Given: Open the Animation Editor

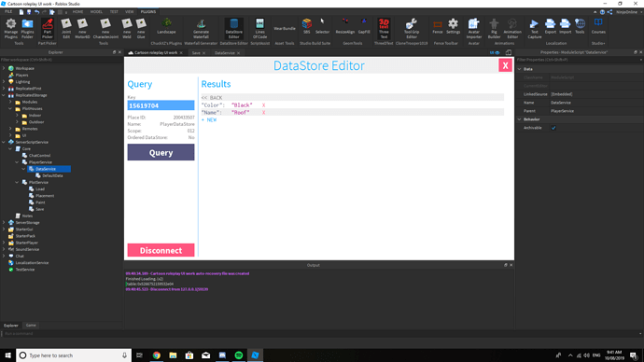Looking at the screenshot, I should coord(512,28).
